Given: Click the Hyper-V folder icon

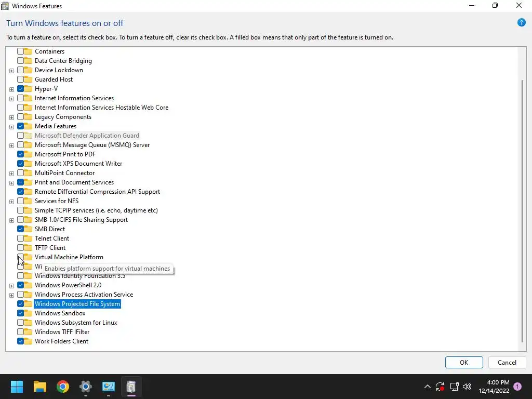Looking at the screenshot, I should click(28, 88).
